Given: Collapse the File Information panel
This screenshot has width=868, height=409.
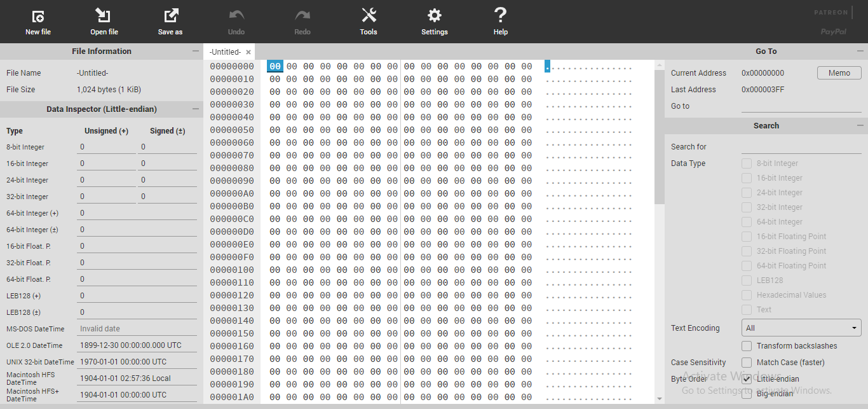Looking at the screenshot, I should (195, 51).
